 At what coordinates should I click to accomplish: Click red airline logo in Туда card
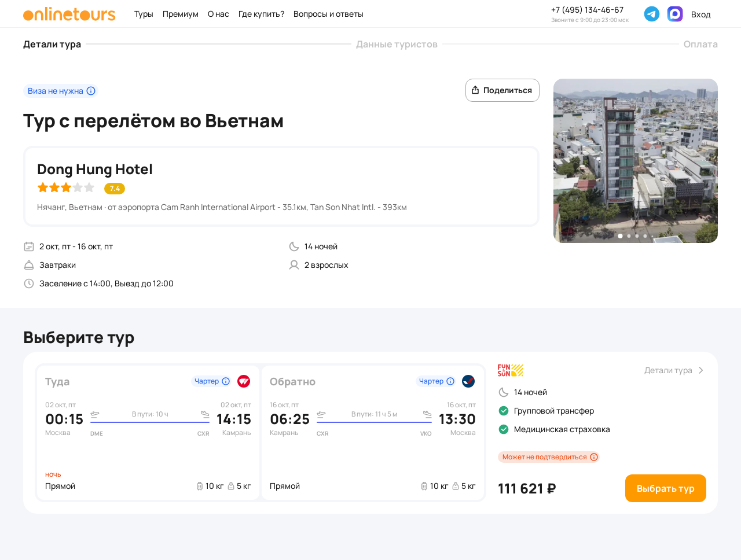click(244, 381)
